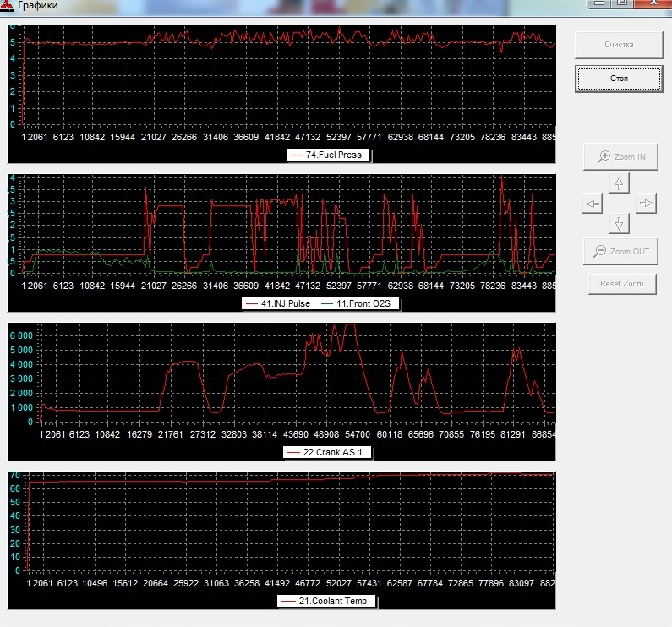This screenshot has height=627, width=672.
Task: Click the 54700 time label on Crank chart
Action: pyautogui.click(x=357, y=434)
